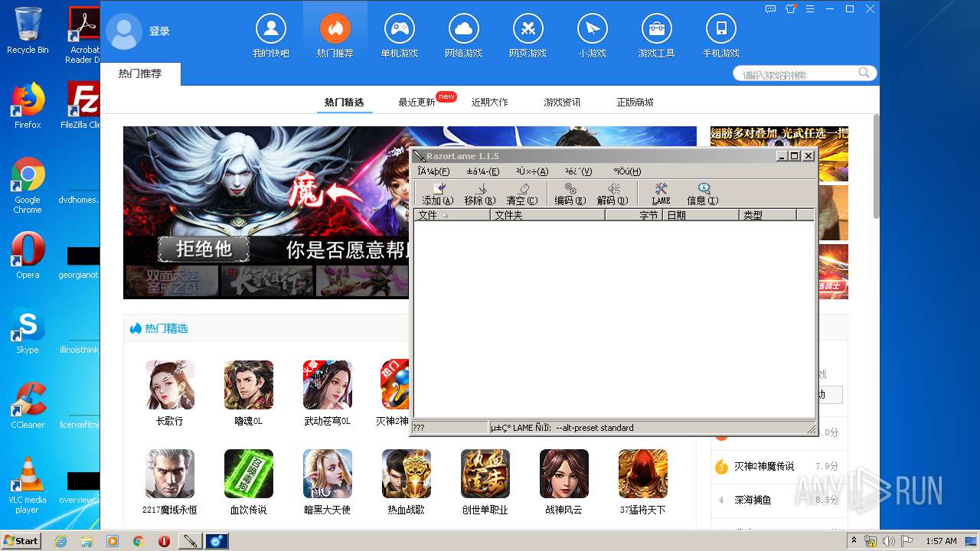Open 游戏工具 toolbox icon

tap(656, 29)
